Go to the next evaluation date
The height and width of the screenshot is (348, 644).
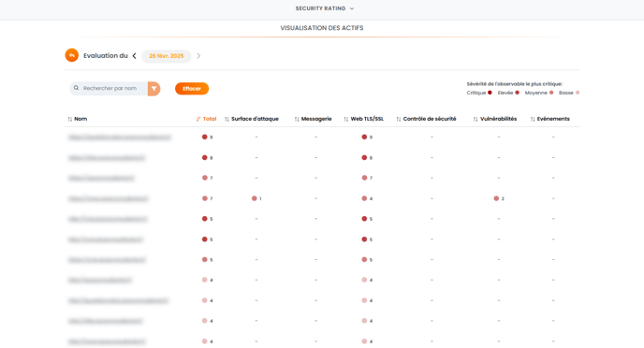tap(198, 56)
